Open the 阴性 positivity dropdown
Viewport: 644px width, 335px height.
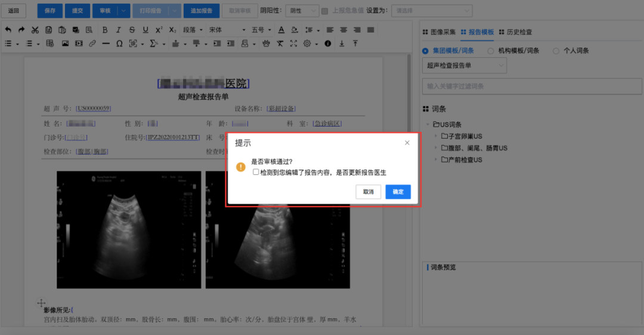(302, 11)
